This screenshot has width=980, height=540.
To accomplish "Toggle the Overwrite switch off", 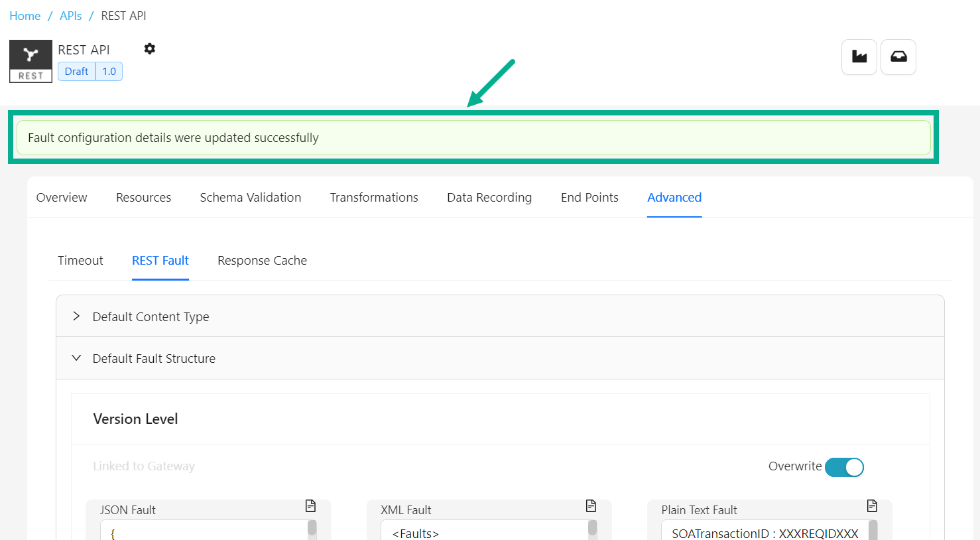I will coord(844,467).
